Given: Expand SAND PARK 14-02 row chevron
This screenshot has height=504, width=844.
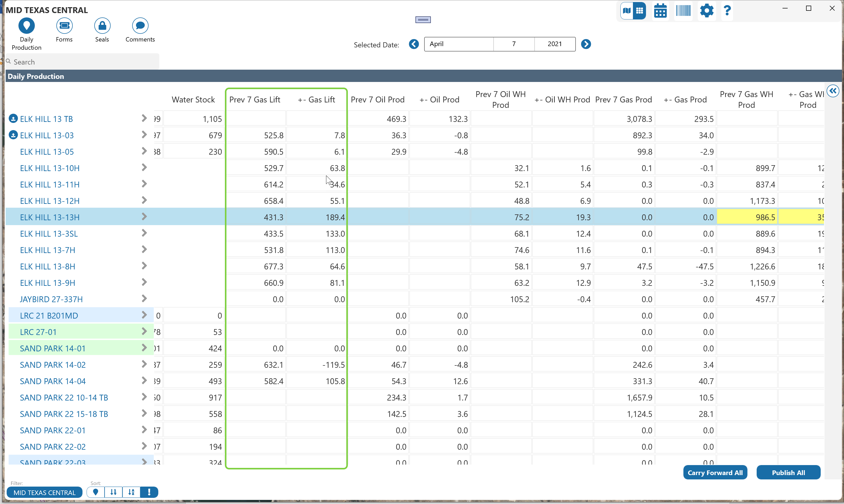Looking at the screenshot, I should click(x=144, y=364).
